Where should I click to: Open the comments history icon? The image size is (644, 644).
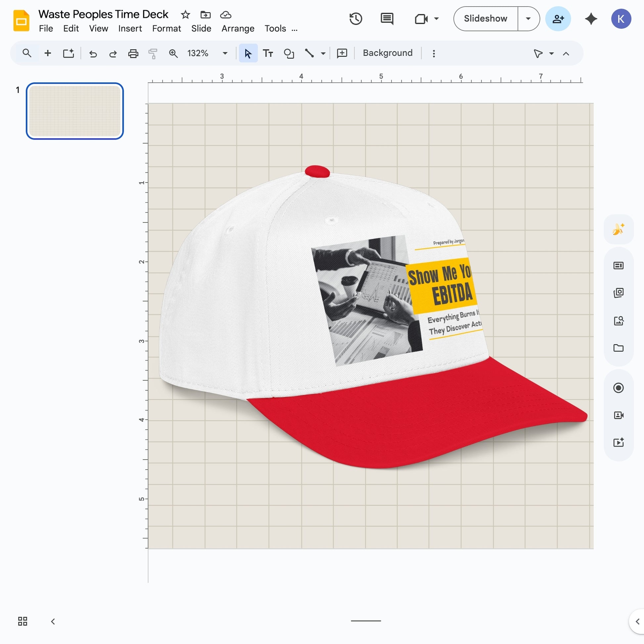(x=387, y=19)
